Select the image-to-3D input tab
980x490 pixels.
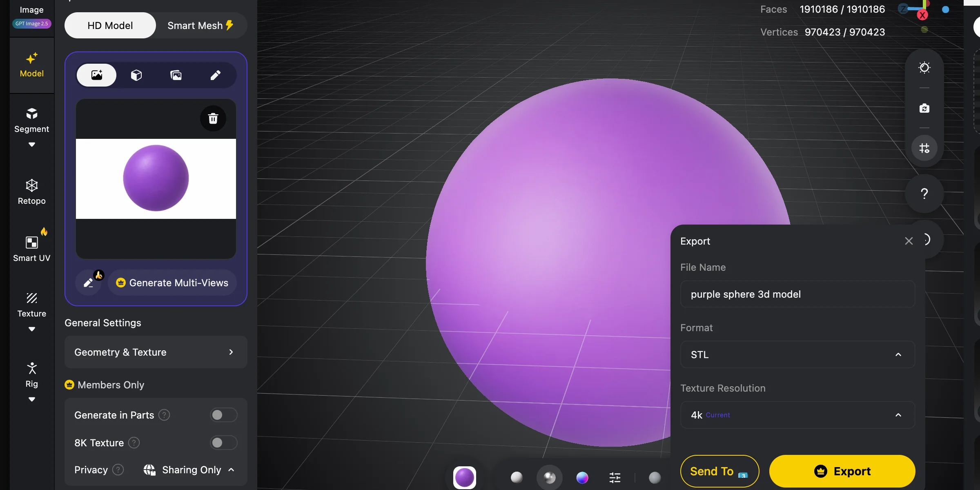pyautogui.click(x=97, y=75)
